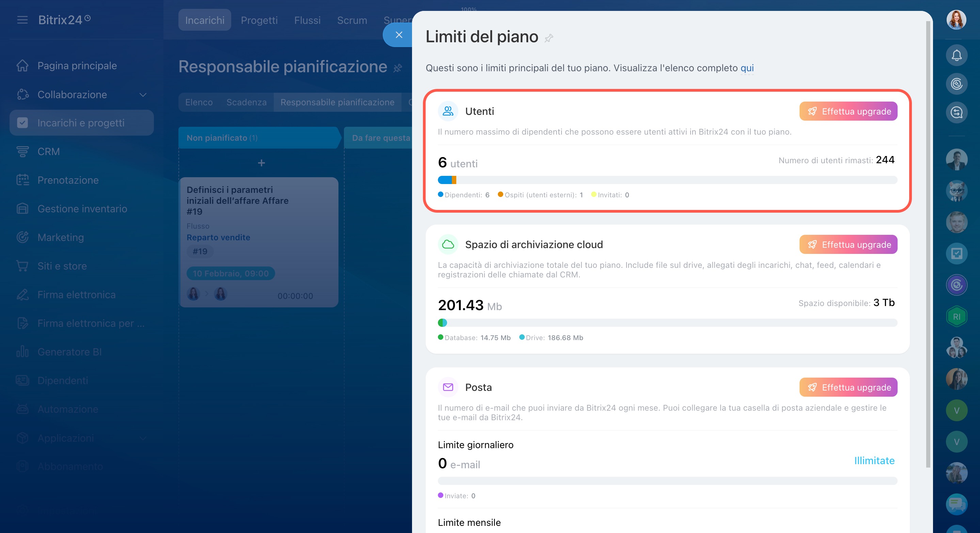This screenshot has height=533, width=980.
Task: Open the notifications bell icon
Action: point(957,56)
